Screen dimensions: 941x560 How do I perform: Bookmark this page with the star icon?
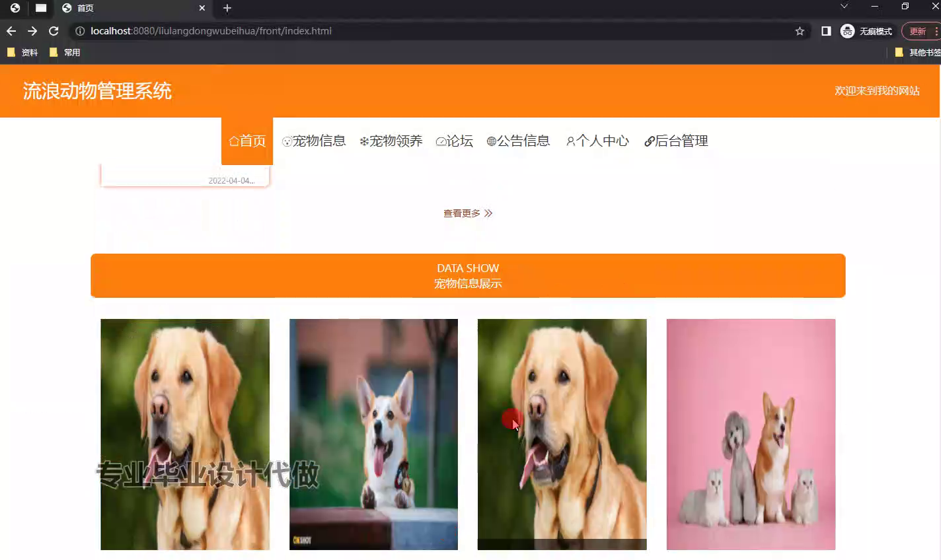(800, 31)
